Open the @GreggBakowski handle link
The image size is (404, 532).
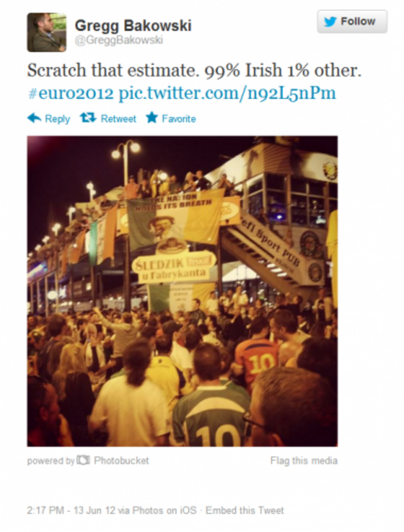tap(119, 40)
